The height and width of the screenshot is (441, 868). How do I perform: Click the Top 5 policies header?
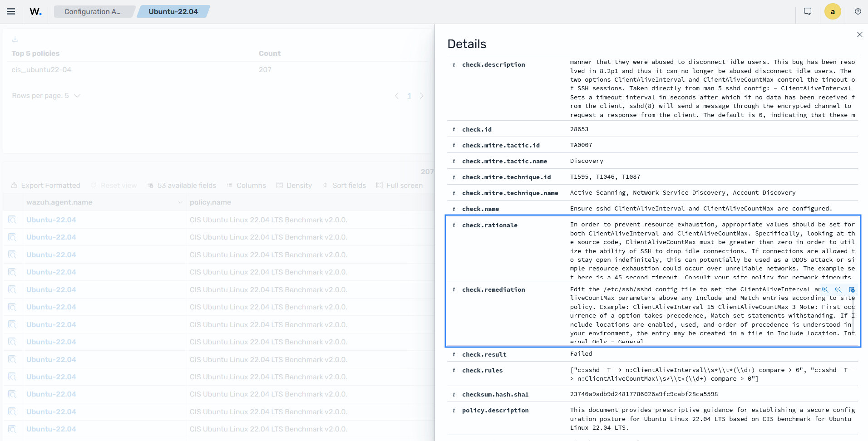35,54
